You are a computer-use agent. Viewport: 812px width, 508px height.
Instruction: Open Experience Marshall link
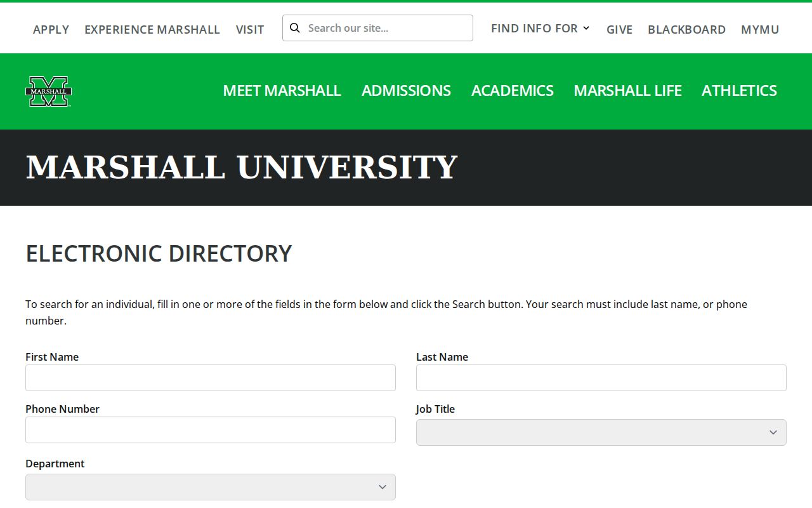click(152, 29)
